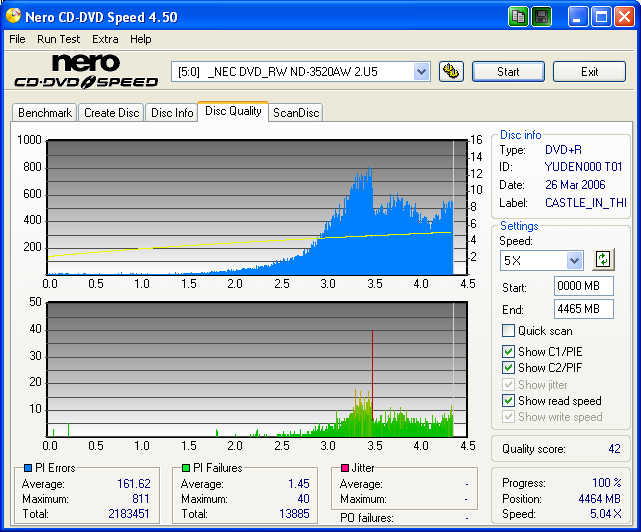Click PI Errors total 2183451
Screen dimensions: 641x532
pyautogui.click(x=129, y=514)
